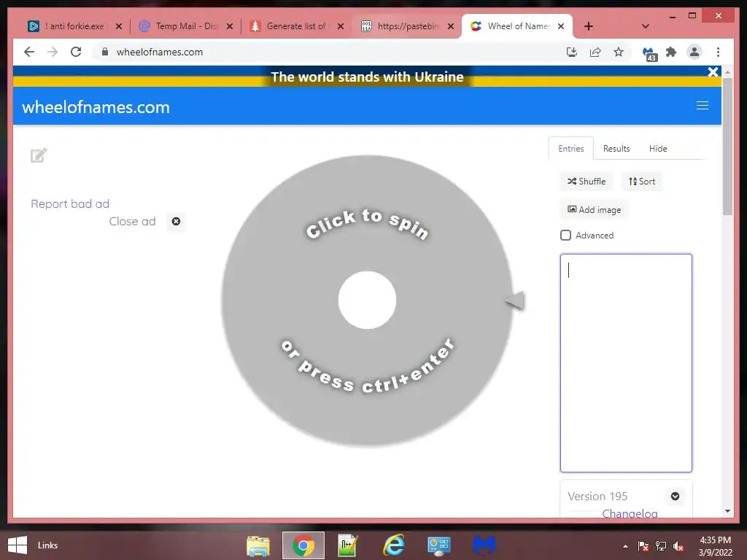The height and width of the screenshot is (560, 747).
Task: Open the Malwarebytes extension icon with badge 43
Action: (x=649, y=53)
